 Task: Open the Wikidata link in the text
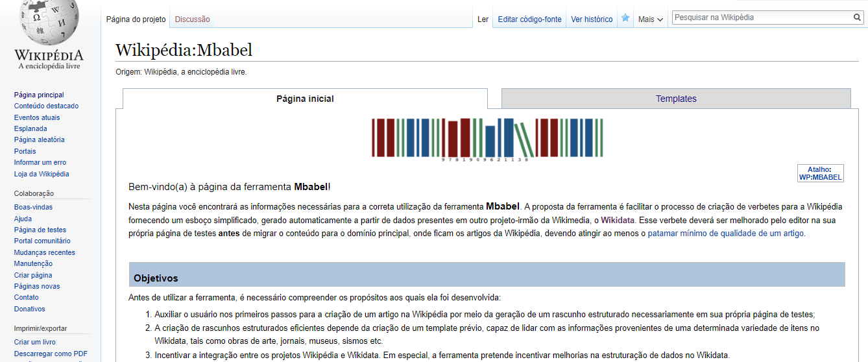coord(618,220)
